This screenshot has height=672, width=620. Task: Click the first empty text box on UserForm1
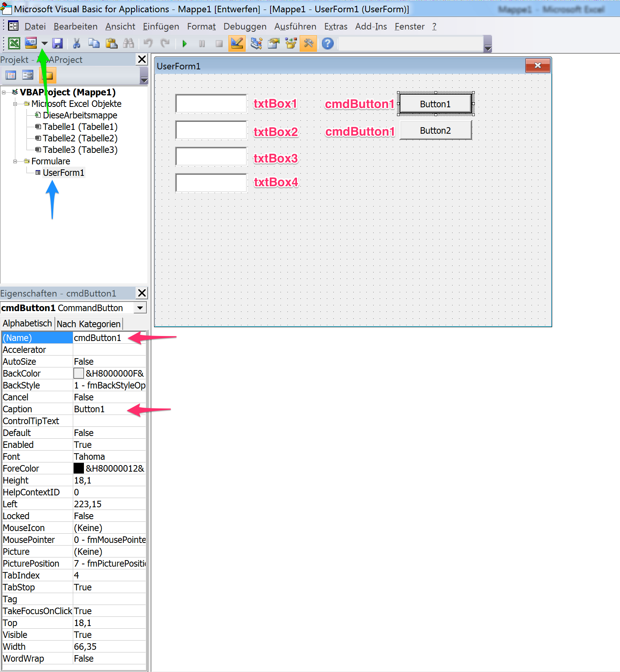211,104
